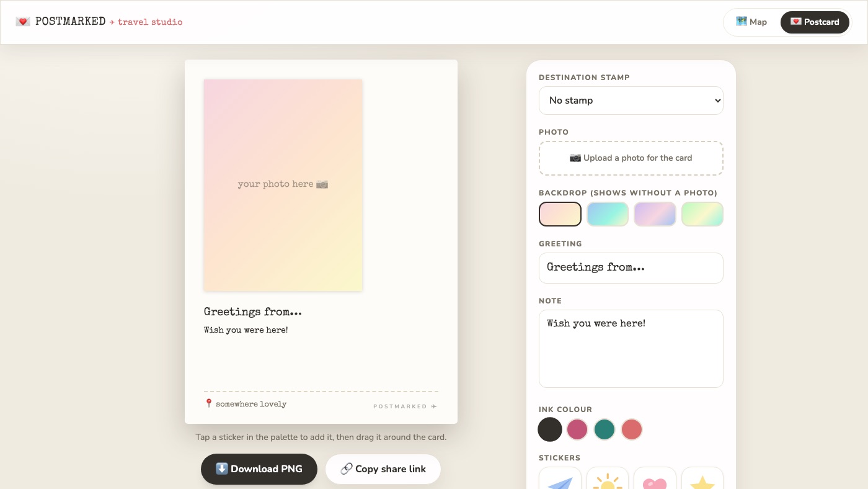
Task: Select the lavender-purple backdrop swatch
Action: coord(655,214)
